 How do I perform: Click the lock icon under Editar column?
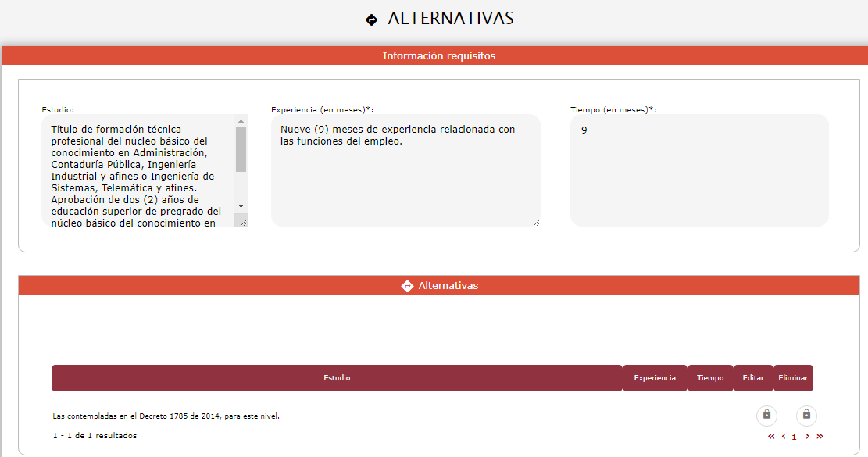coord(766,415)
